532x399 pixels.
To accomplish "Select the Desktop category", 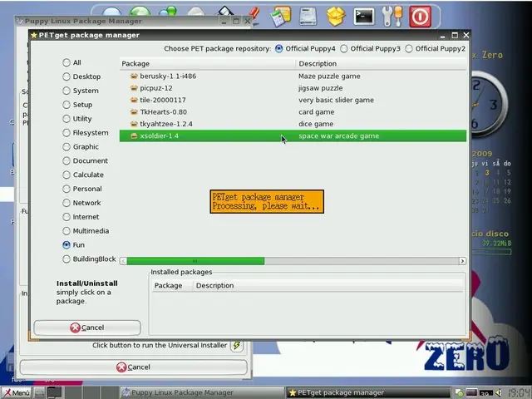I will click(81, 76).
